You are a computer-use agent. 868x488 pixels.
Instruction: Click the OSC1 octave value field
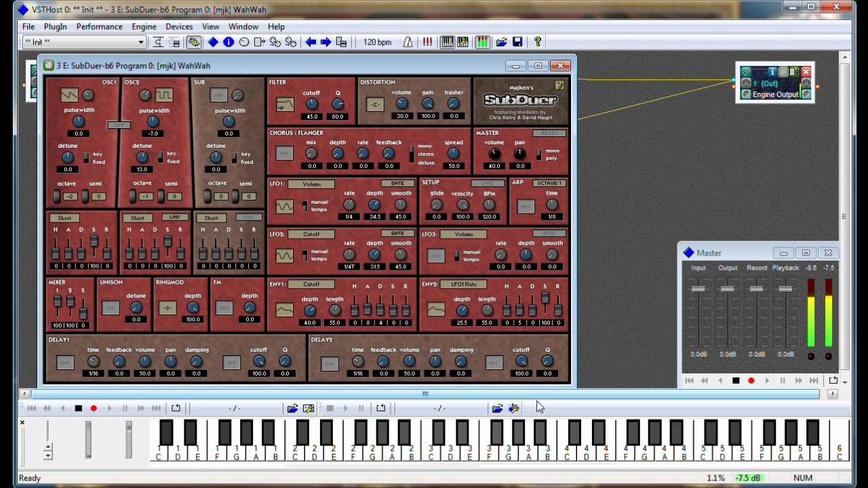pyautogui.click(x=70, y=197)
